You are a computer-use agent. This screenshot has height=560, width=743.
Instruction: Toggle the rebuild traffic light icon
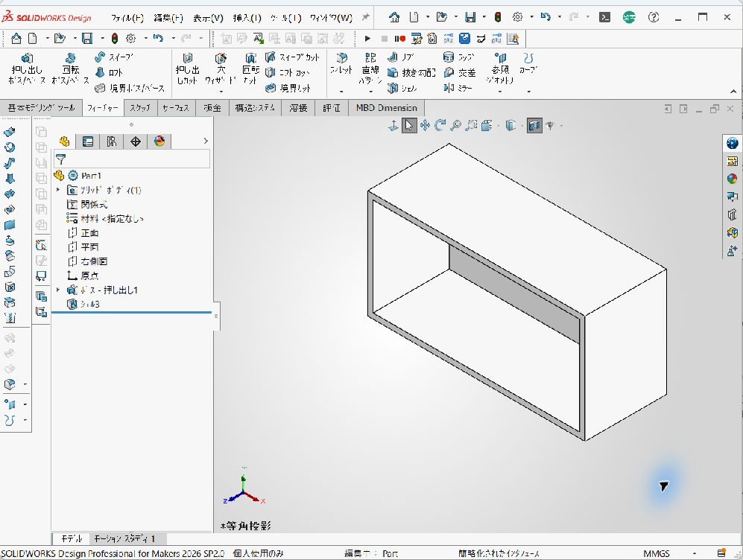(115, 38)
